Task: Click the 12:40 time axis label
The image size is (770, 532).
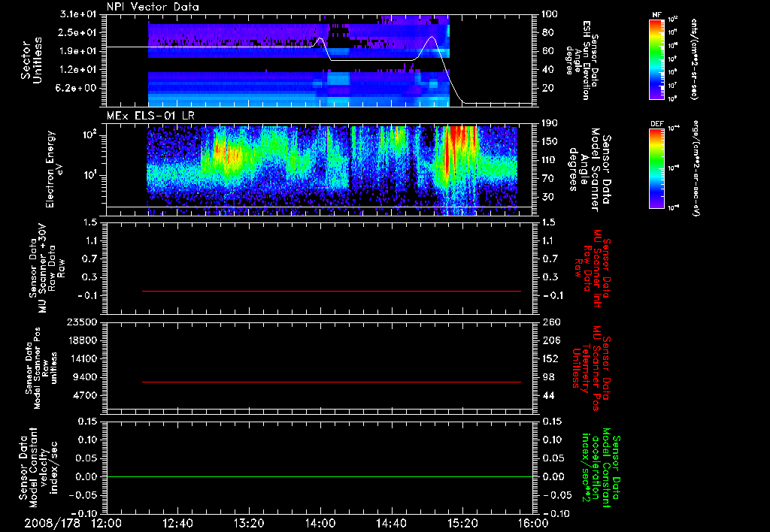Action: click(177, 523)
